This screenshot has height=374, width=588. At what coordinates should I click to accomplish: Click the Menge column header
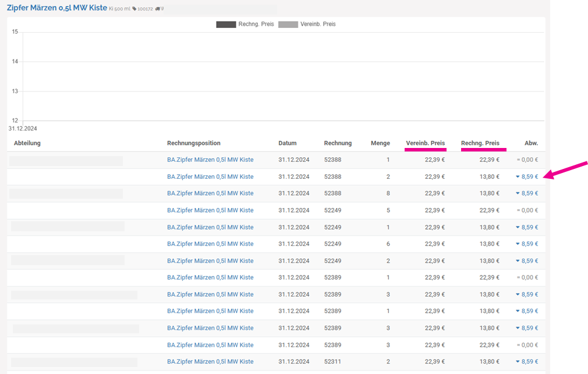(x=380, y=143)
